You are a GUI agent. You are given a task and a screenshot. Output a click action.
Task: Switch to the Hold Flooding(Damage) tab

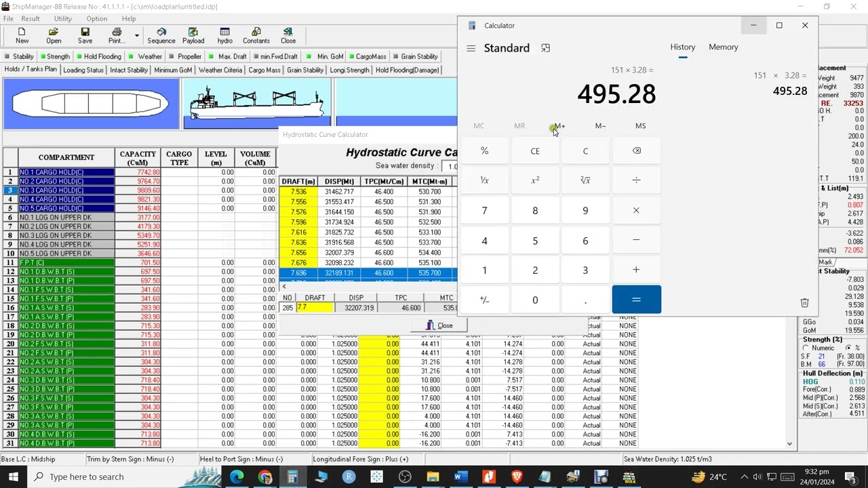coord(407,70)
